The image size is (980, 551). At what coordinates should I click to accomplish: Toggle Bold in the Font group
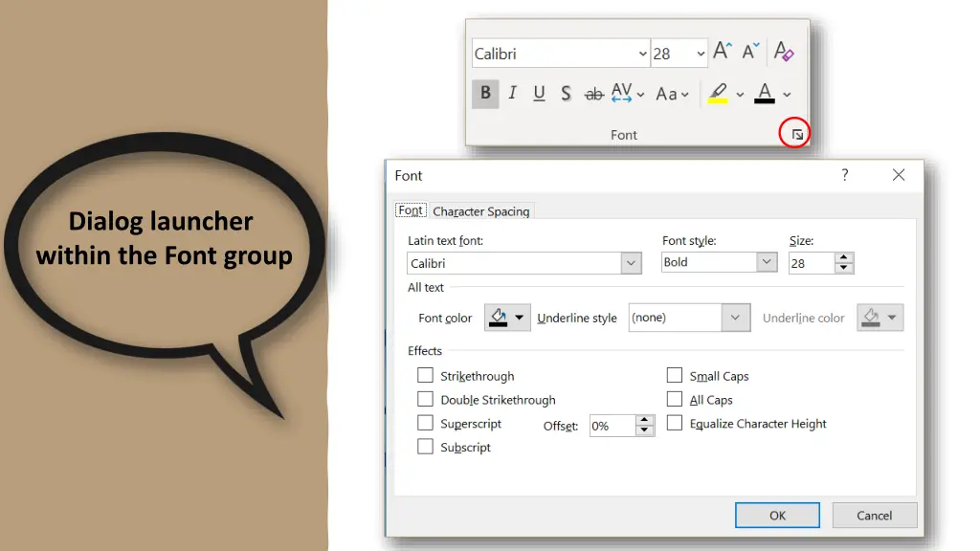pyautogui.click(x=485, y=94)
